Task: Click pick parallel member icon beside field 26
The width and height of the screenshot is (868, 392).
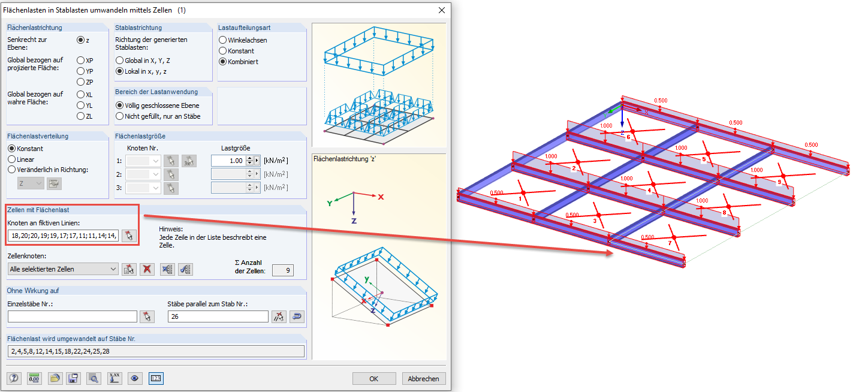Action: (x=278, y=316)
